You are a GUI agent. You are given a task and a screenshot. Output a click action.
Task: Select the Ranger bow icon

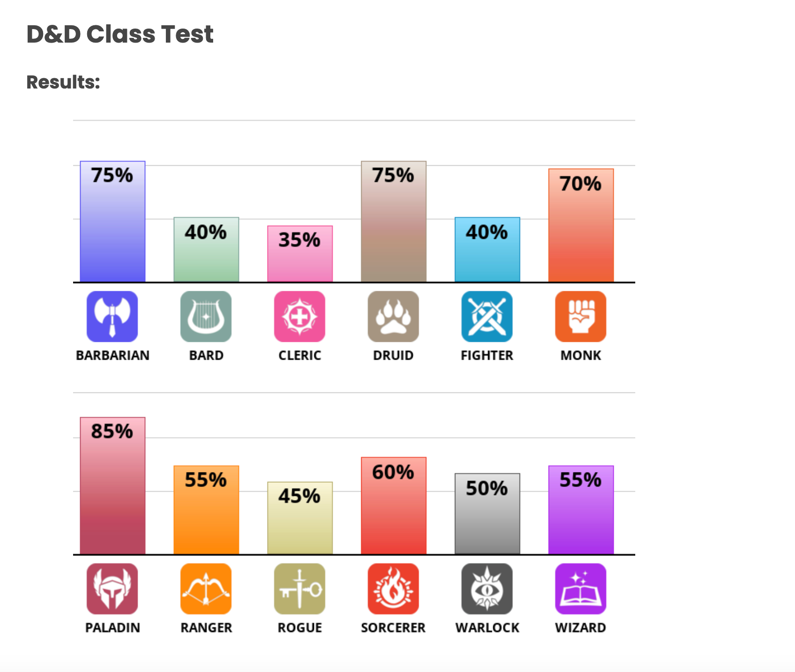pos(206,589)
